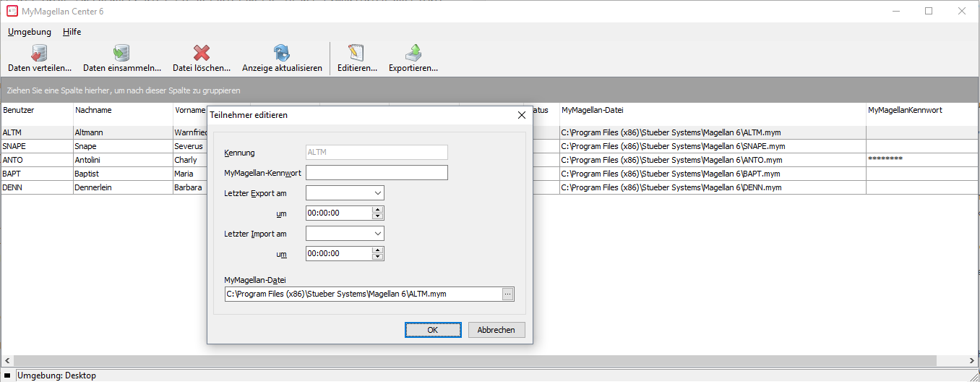Expand the Letzter Export am date dropdown
The height and width of the screenshot is (382, 980).
(x=378, y=193)
